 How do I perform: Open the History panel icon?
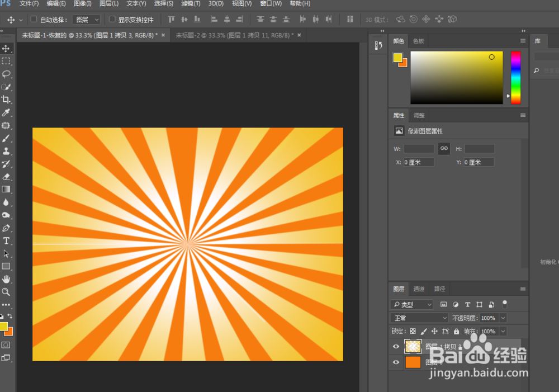tap(378, 45)
